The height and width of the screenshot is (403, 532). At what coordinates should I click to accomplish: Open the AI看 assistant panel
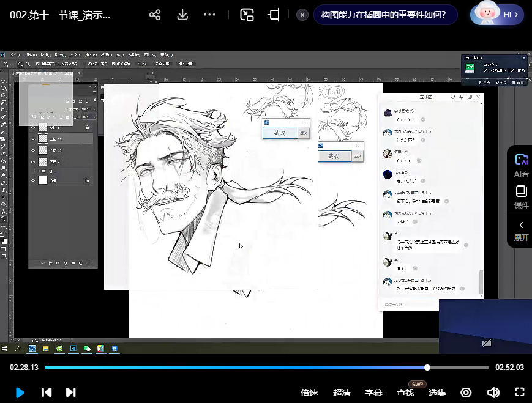(x=521, y=165)
